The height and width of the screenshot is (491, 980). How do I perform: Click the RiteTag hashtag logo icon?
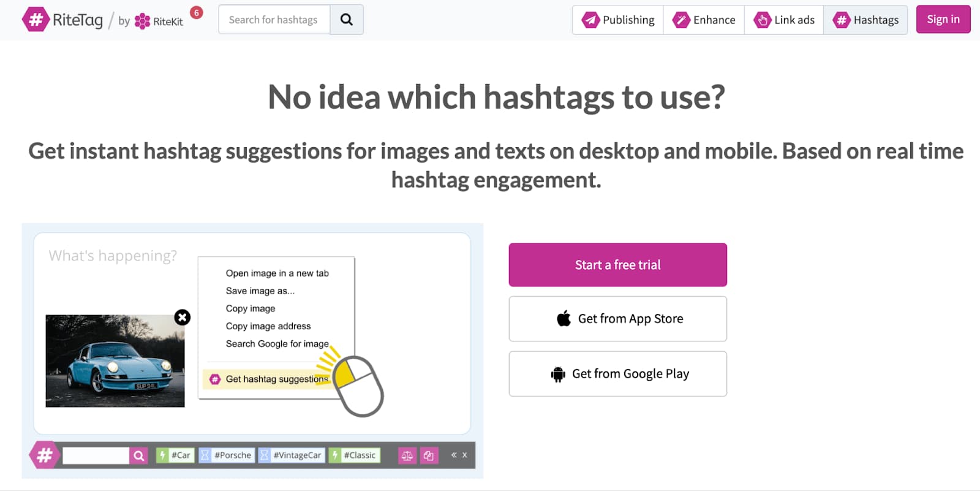pyautogui.click(x=37, y=19)
